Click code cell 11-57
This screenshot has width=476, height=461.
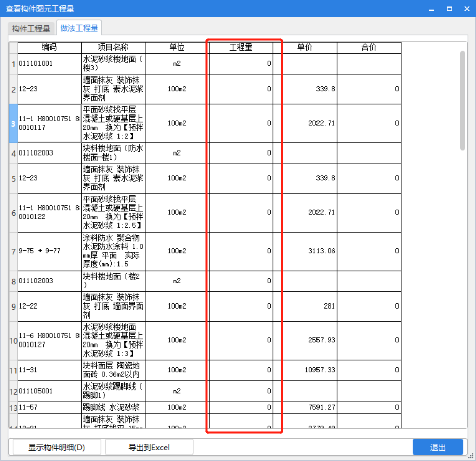tap(49, 408)
